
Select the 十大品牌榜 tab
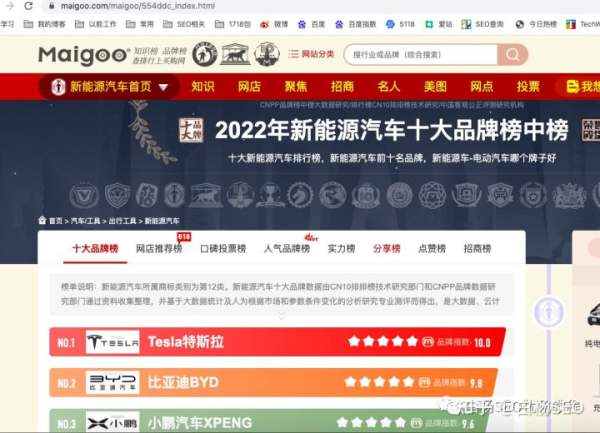tap(95, 249)
